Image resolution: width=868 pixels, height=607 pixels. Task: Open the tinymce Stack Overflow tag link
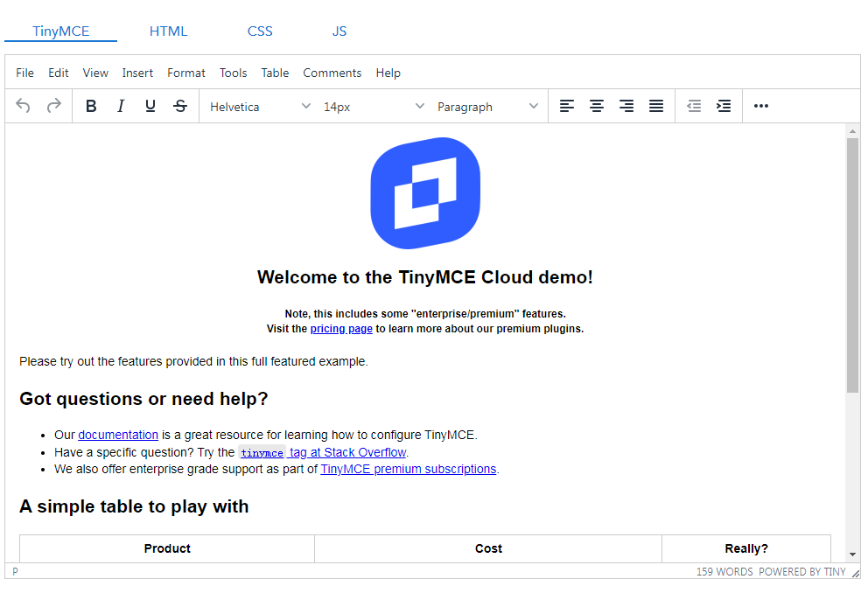click(x=323, y=452)
